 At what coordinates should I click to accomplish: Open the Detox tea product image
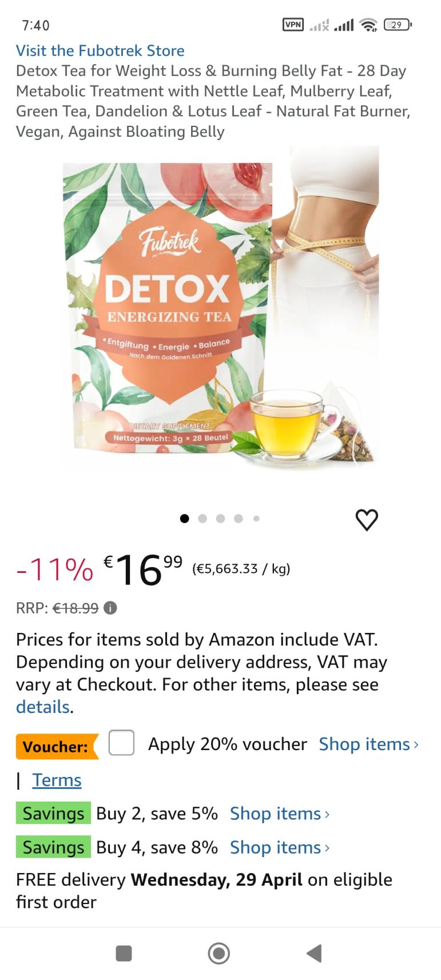click(x=220, y=309)
